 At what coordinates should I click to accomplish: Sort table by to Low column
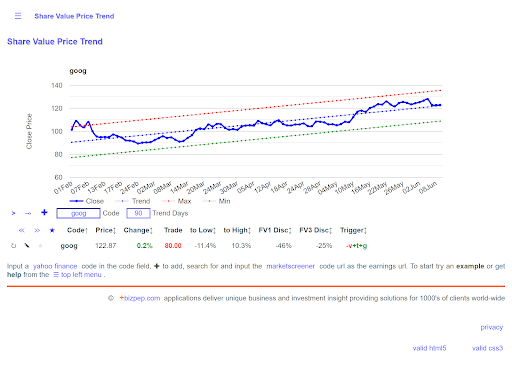[203, 230]
